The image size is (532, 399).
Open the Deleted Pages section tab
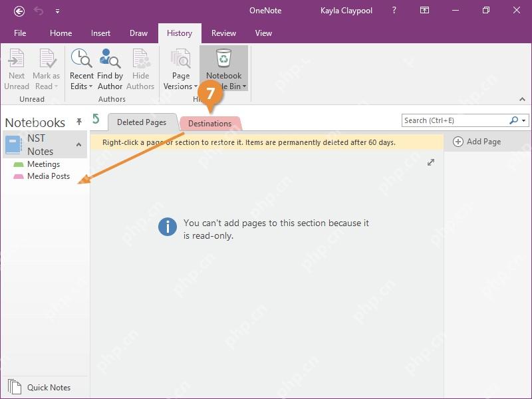tap(142, 122)
